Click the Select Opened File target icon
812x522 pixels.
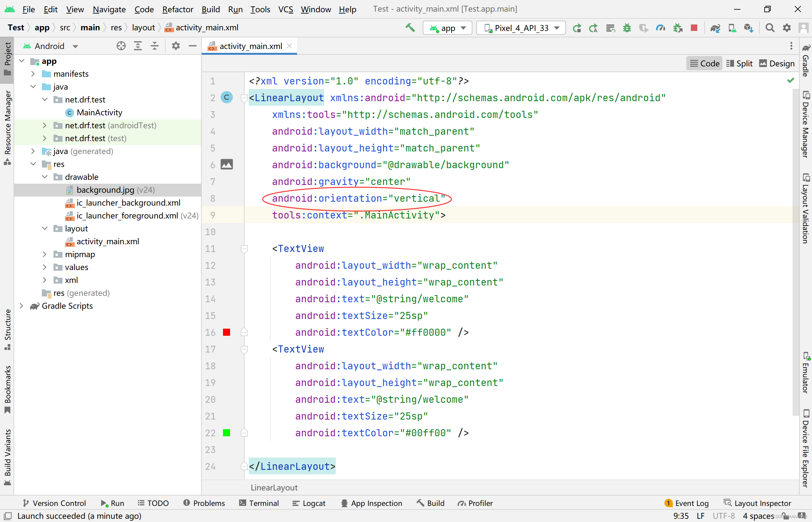(121, 46)
